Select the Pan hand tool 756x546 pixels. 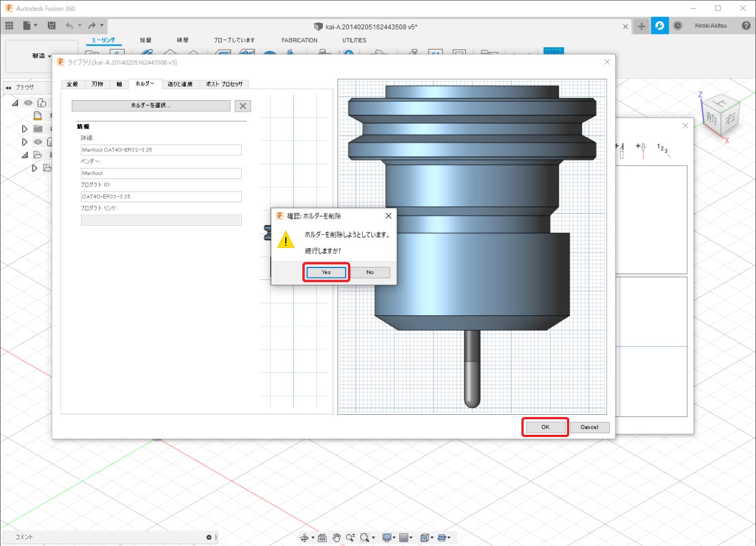[x=336, y=538]
